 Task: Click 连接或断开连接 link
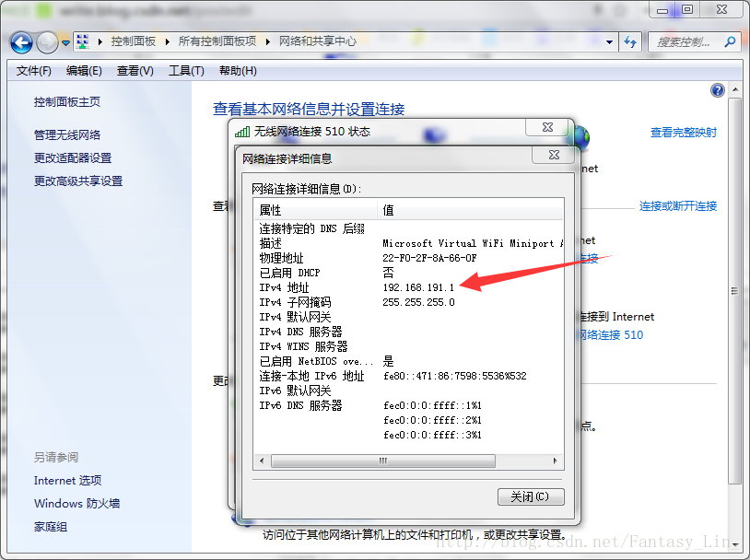[x=678, y=206]
